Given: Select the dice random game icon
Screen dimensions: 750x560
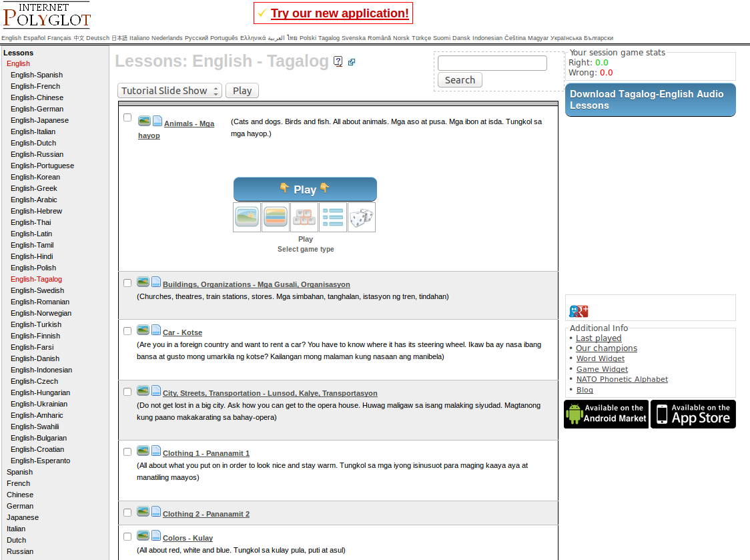Looking at the screenshot, I should coord(362,218).
